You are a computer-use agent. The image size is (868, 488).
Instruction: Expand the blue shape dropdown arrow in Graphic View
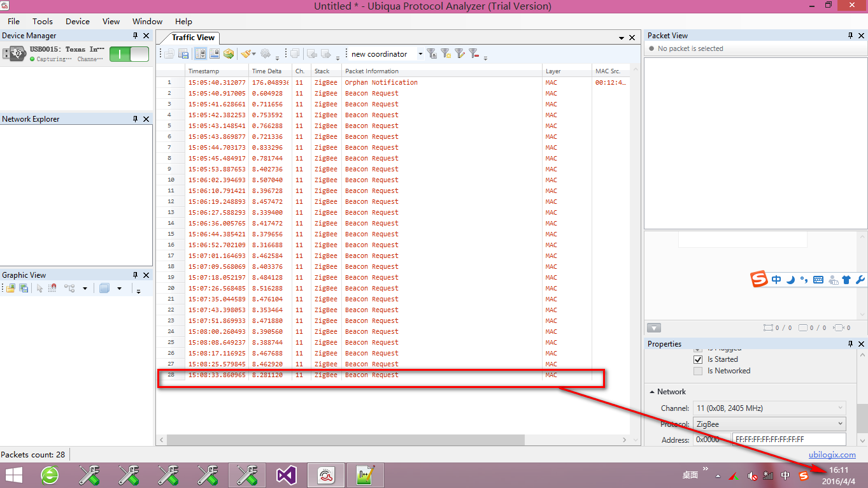[119, 289]
